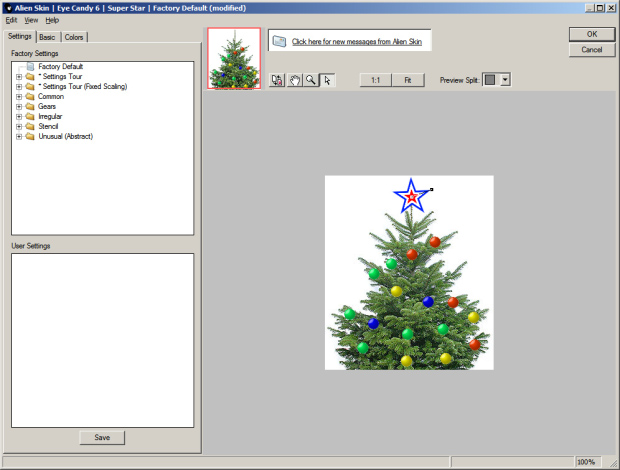Expand the Common folder

coord(19,96)
